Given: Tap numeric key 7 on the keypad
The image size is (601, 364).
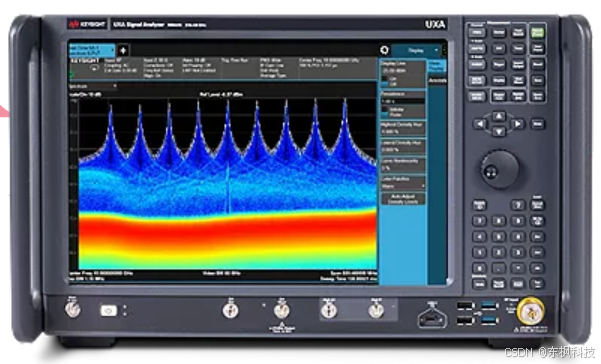Looking at the screenshot, I should [x=479, y=221].
